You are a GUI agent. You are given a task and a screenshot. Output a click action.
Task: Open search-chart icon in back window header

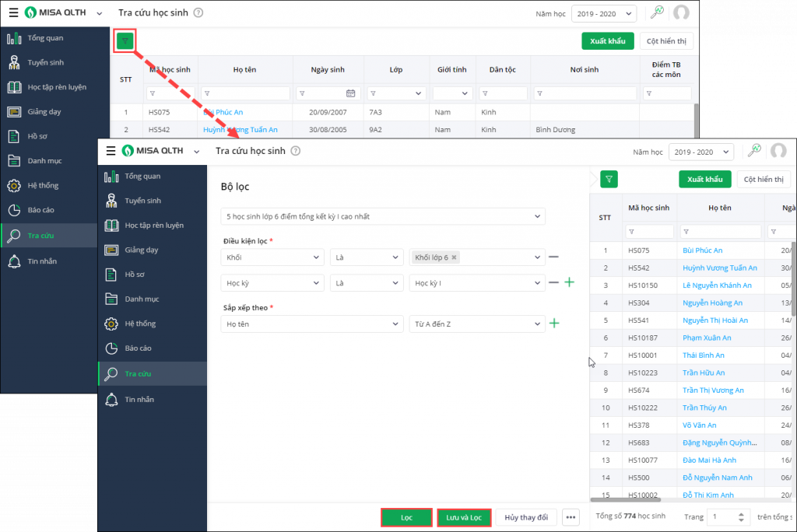coord(657,12)
